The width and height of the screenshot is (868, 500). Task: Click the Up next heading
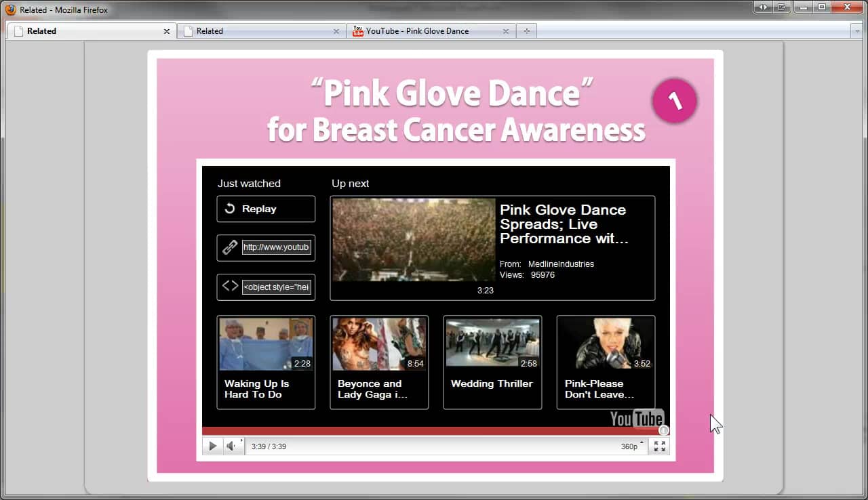[x=350, y=184]
